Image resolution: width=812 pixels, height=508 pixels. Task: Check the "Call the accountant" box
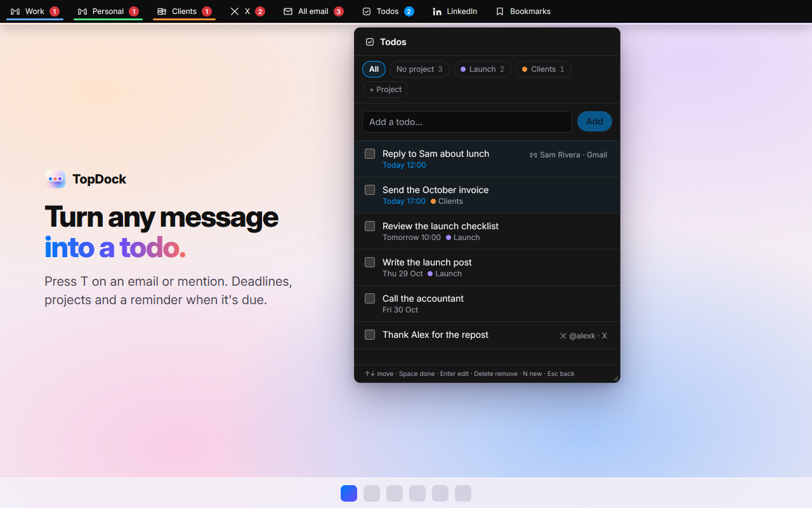370,298
